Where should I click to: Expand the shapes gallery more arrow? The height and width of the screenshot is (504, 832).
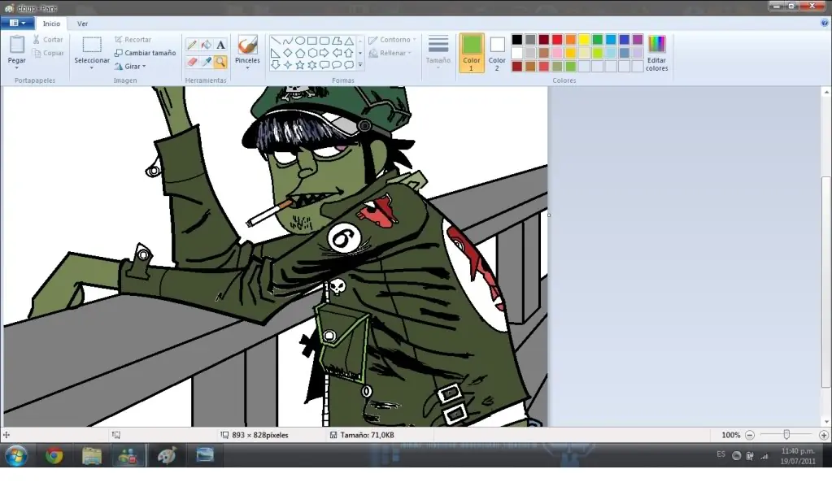360,65
